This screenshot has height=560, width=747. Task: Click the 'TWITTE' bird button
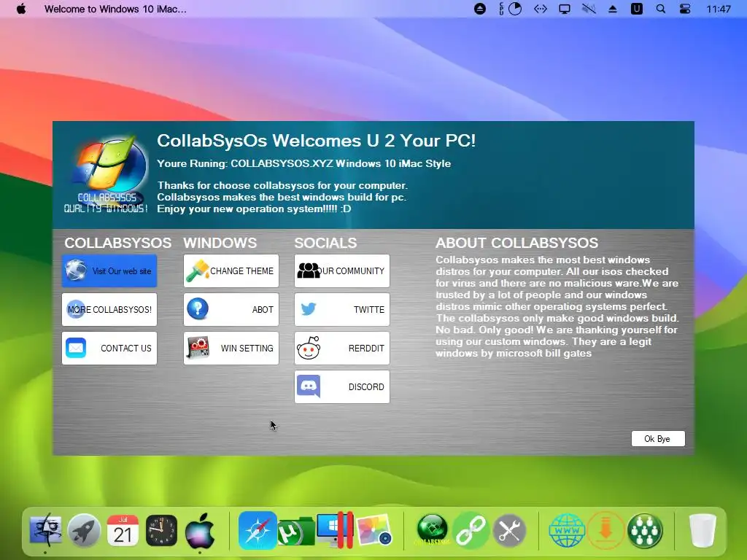[342, 309]
